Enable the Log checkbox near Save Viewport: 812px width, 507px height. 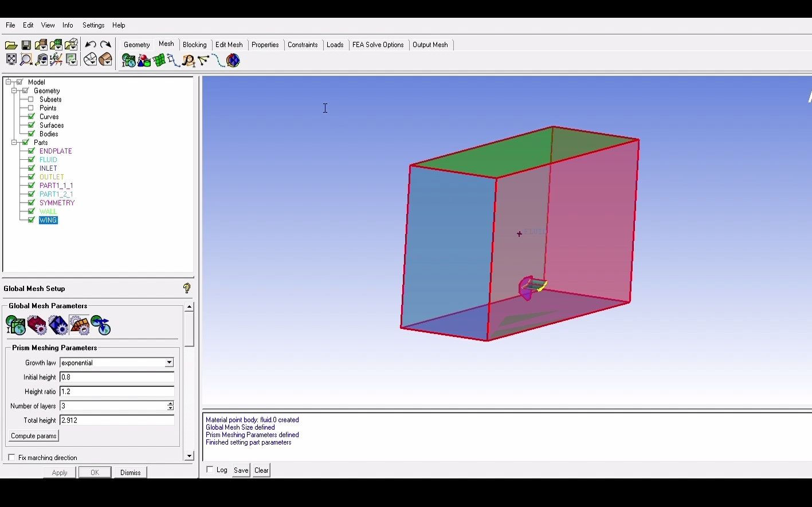(x=210, y=469)
